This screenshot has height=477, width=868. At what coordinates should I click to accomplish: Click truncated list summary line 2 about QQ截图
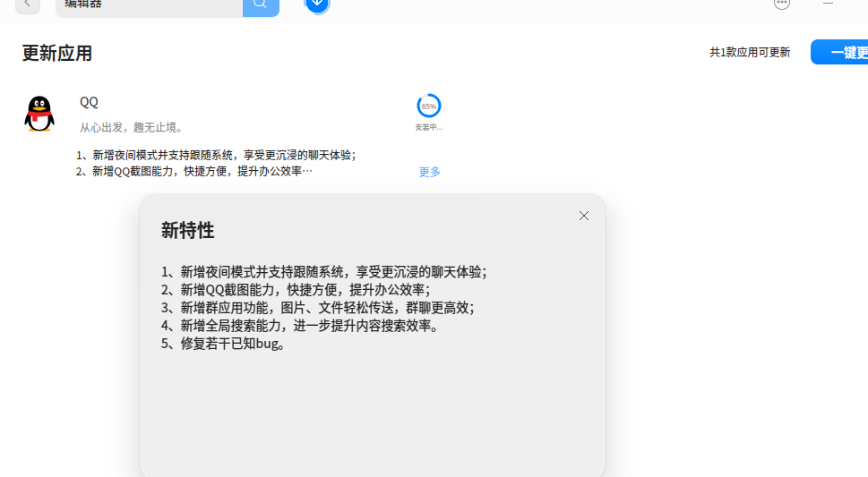point(194,172)
